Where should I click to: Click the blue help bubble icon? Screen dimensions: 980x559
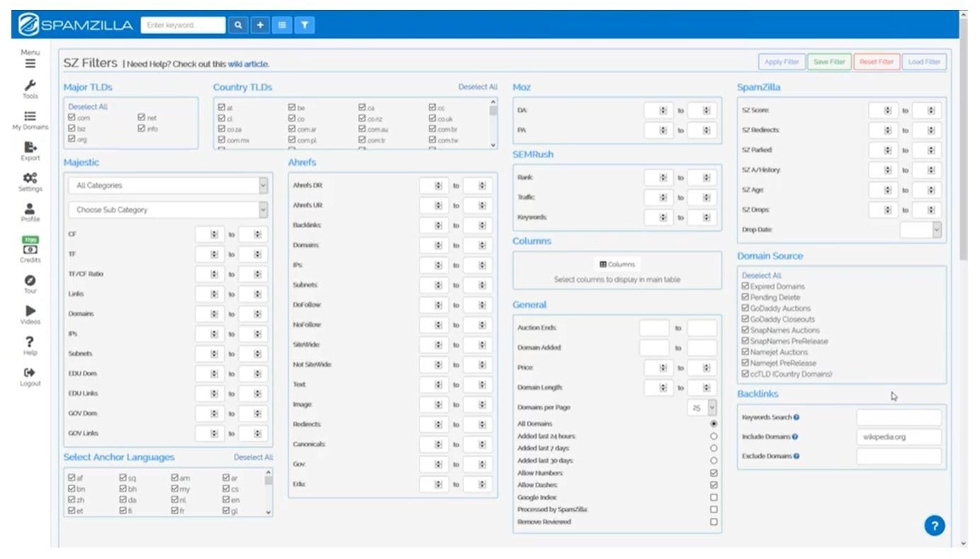tap(934, 525)
